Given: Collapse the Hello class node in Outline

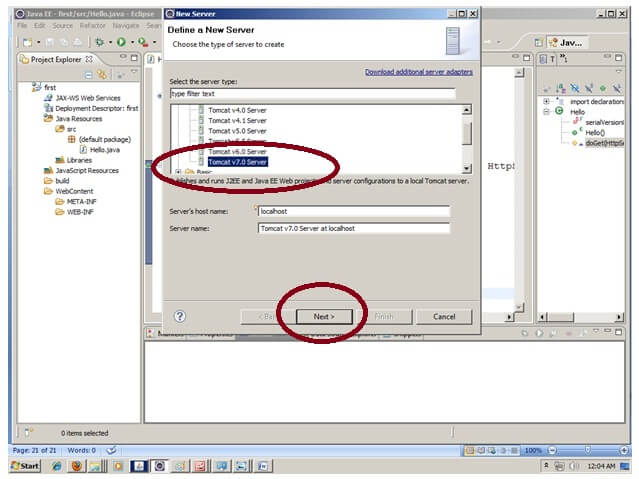Looking at the screenshot, I should coord(546,111).
